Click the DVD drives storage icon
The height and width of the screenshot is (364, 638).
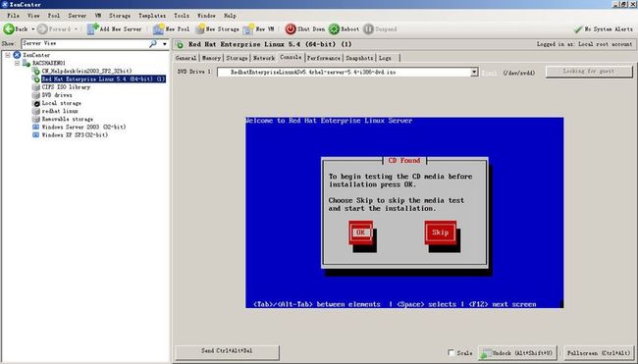point(35,95)
